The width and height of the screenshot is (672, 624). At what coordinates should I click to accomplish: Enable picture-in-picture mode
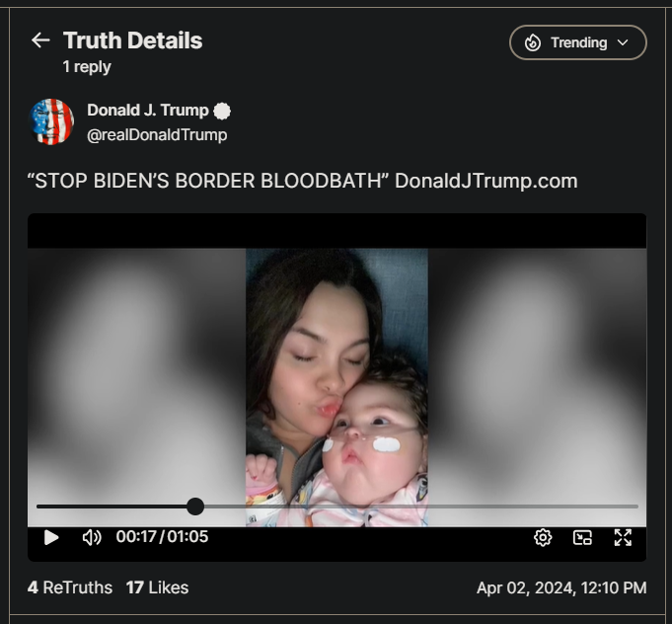582,537
